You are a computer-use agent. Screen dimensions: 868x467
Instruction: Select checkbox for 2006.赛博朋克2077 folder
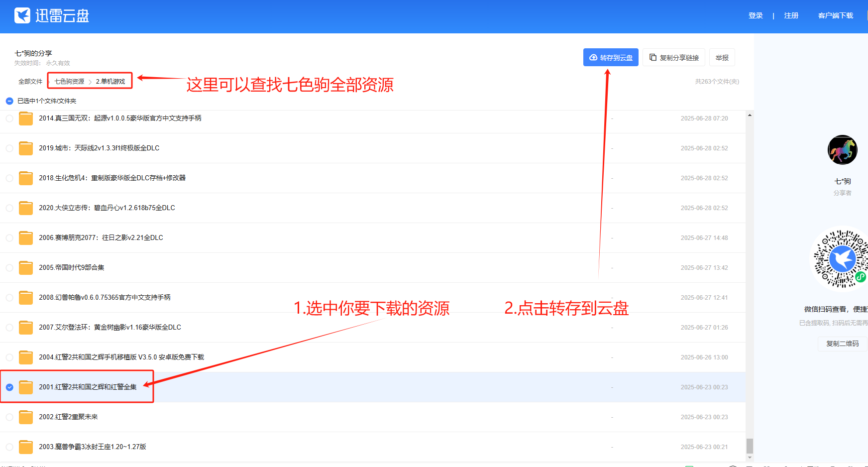click(9, 238)
